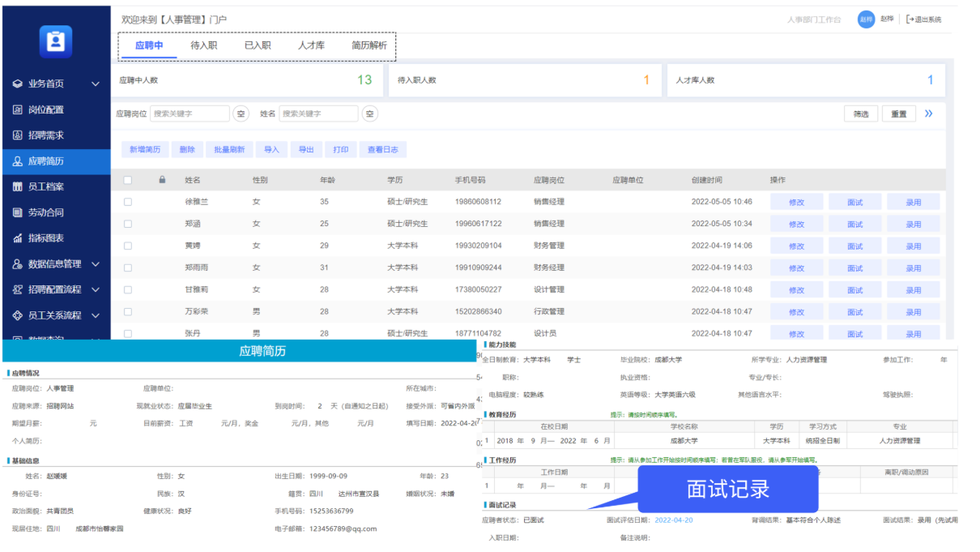Image resolution: width=980 pixels, height=552 pixels.
Task: Click the 批量刷新 button
Action: 229,150
